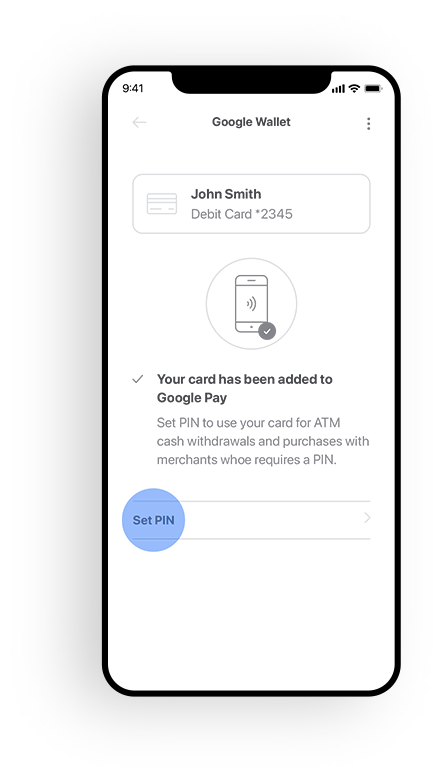This screenshot has height=782, width=446.
Task: Tap the Google Wallet title
Action: [251, 122]
